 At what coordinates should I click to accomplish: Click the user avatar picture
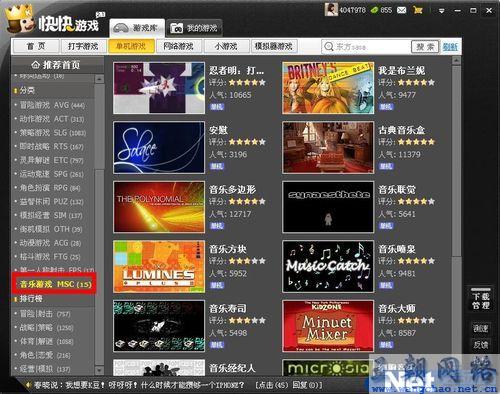(x=331, y=10)
